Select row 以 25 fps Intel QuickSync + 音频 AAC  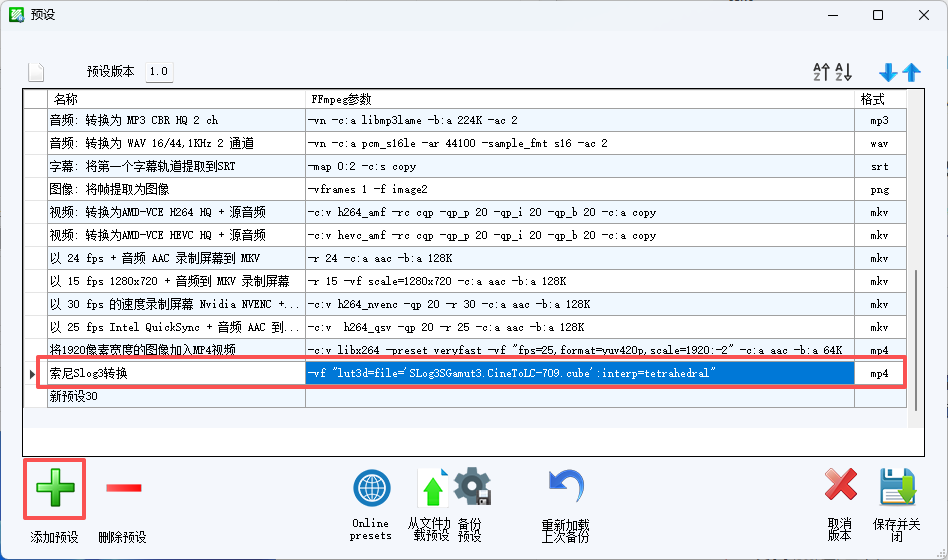coord(464,327)
